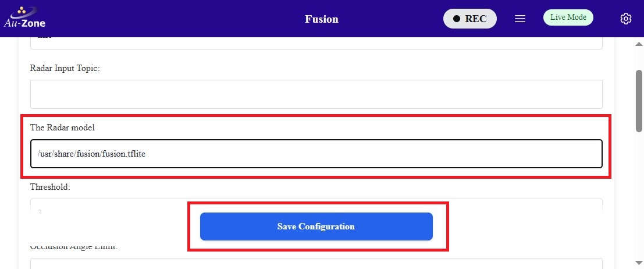Click the black record dot in REC

[457, 19]
